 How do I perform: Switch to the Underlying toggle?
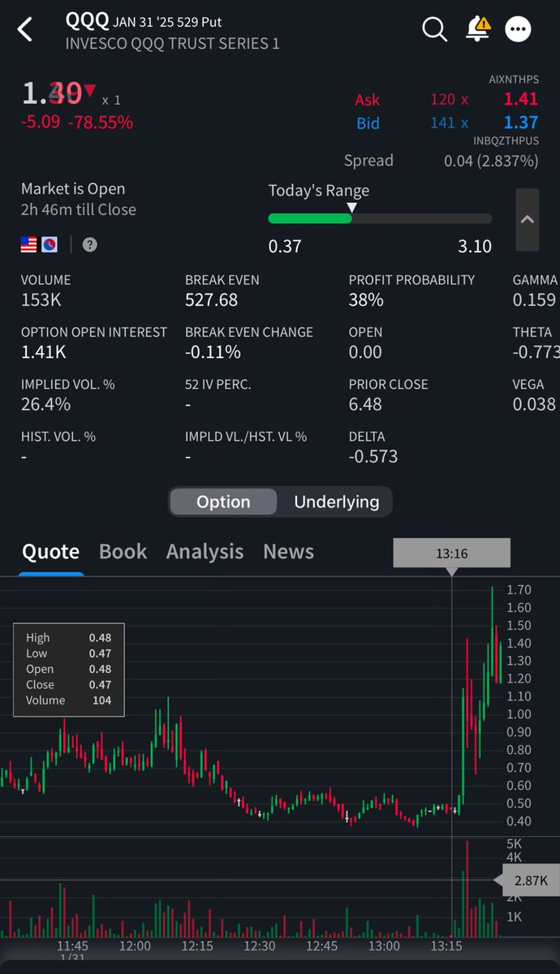point(336,502)
